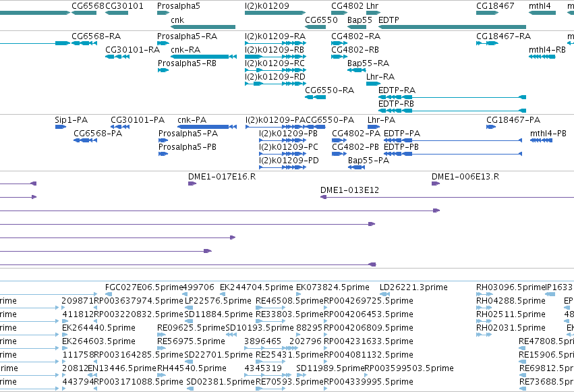Select the Sip1-PA protein feature
Screen dimensions: 574x392
(x=61, y=127)
